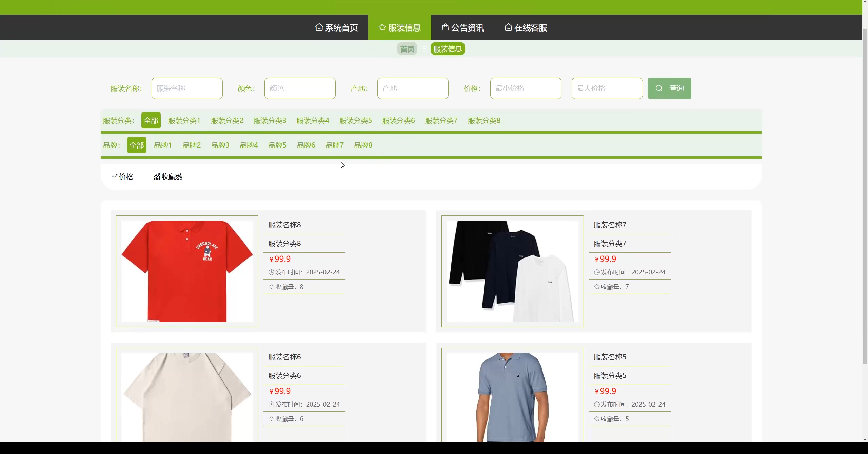Click the magnifier icon in 查询 button
868x454 pixels.
[x=659, y=88]
